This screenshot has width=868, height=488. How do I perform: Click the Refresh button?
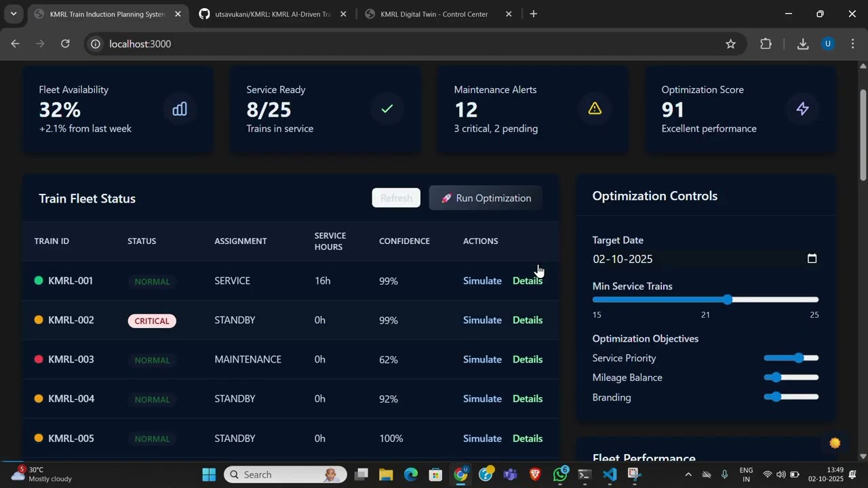(x=396, y=198)
